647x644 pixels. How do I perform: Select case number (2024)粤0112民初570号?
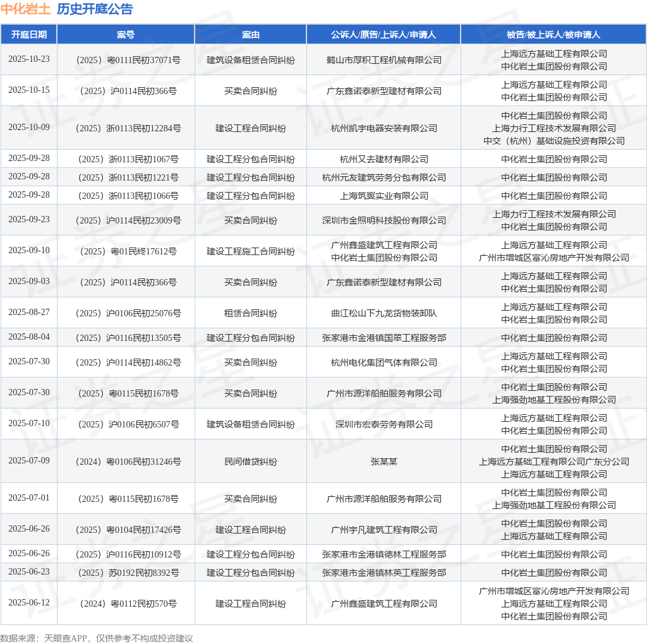[128, 604]
